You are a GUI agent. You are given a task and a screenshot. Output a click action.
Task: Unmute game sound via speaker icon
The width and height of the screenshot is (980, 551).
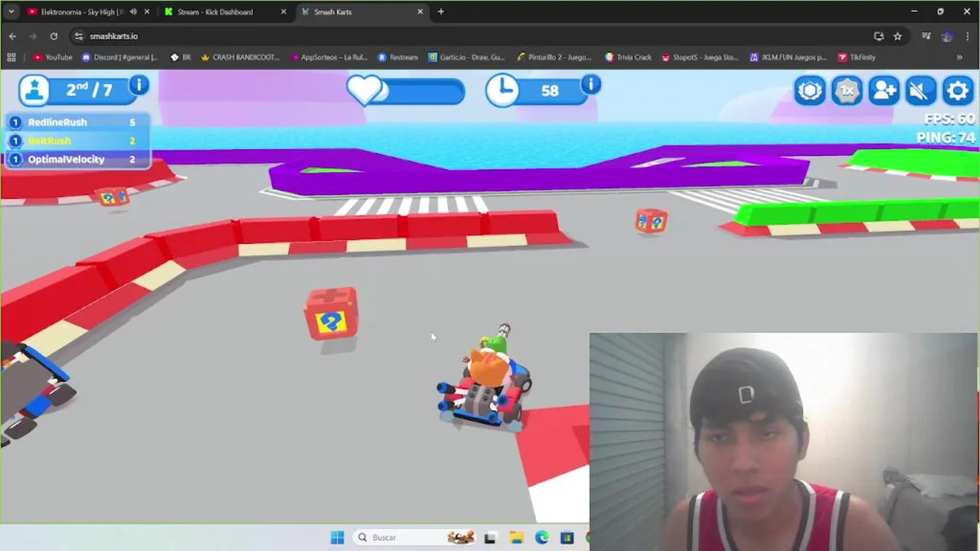tap(920, 91)
